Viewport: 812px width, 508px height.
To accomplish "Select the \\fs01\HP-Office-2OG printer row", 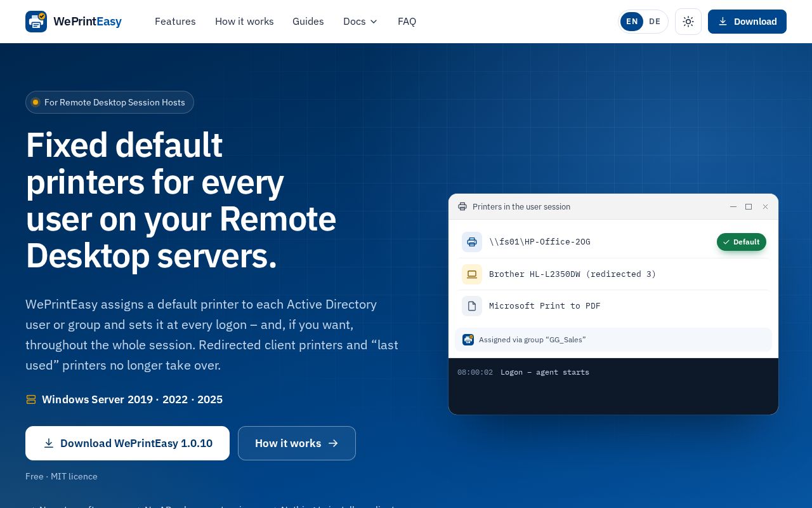I will (x=613, y=242).
